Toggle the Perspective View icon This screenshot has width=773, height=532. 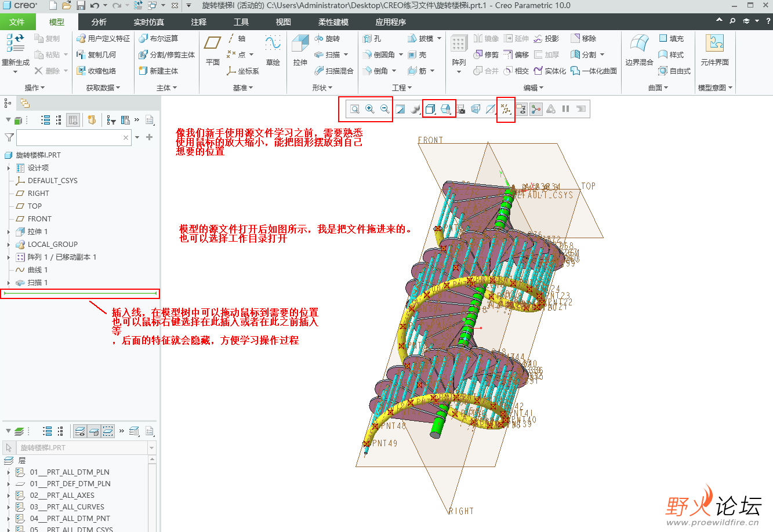(476, 109)
